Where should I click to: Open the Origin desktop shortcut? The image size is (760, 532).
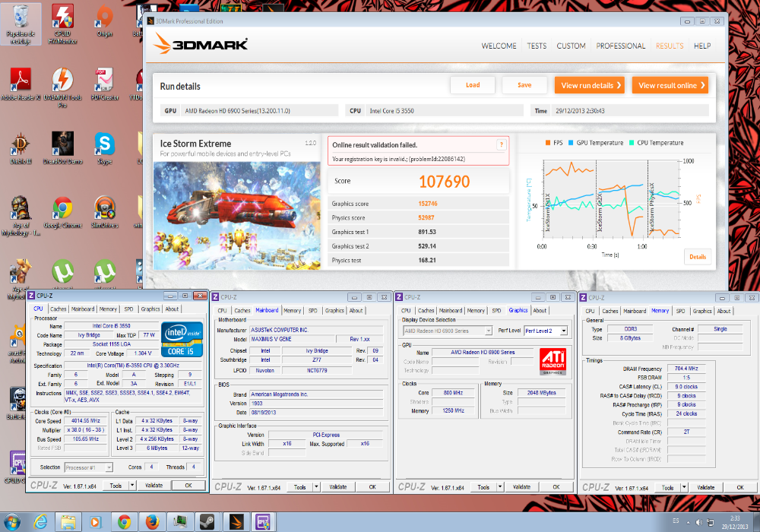coord(105,22)
